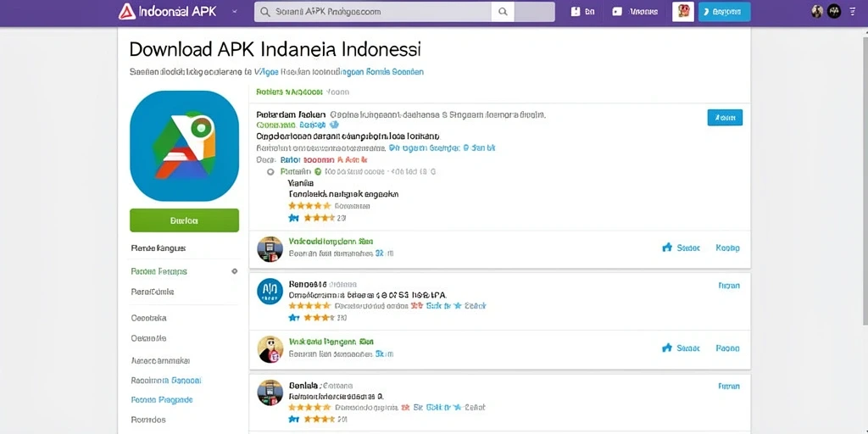Click the small red game thumbnail in header

click(683, 12)
